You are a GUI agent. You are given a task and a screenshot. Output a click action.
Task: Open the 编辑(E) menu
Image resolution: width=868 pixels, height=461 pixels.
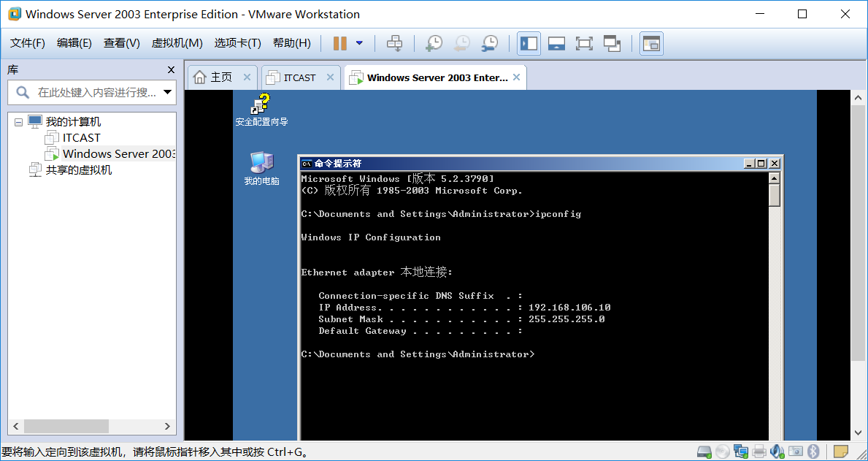[x=74, y=43]
